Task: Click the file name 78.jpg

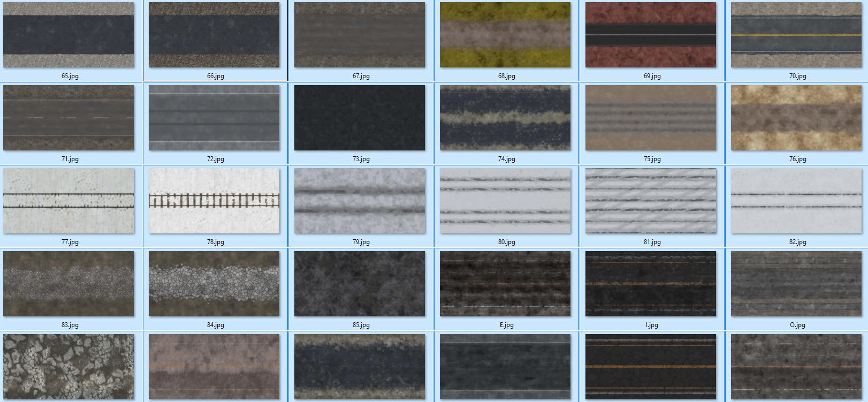Action: [x=216, y=242]
